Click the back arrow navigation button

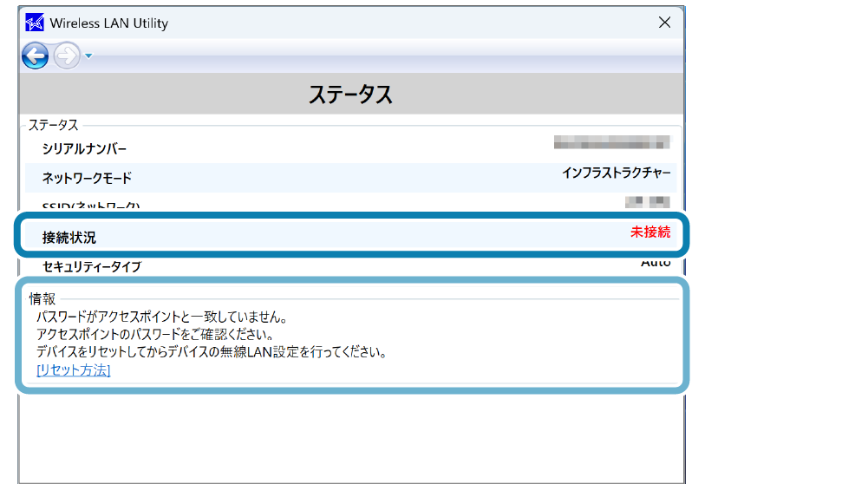[x=35, y=56]
